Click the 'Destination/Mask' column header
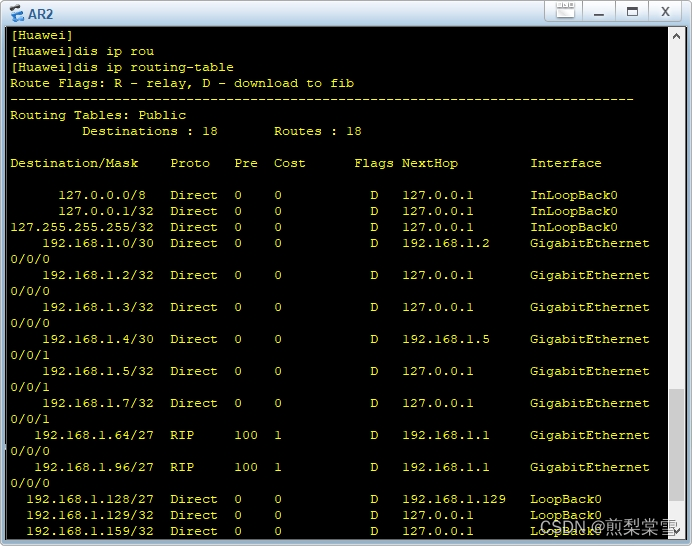The image size is (692, 546). pos(74,163)
